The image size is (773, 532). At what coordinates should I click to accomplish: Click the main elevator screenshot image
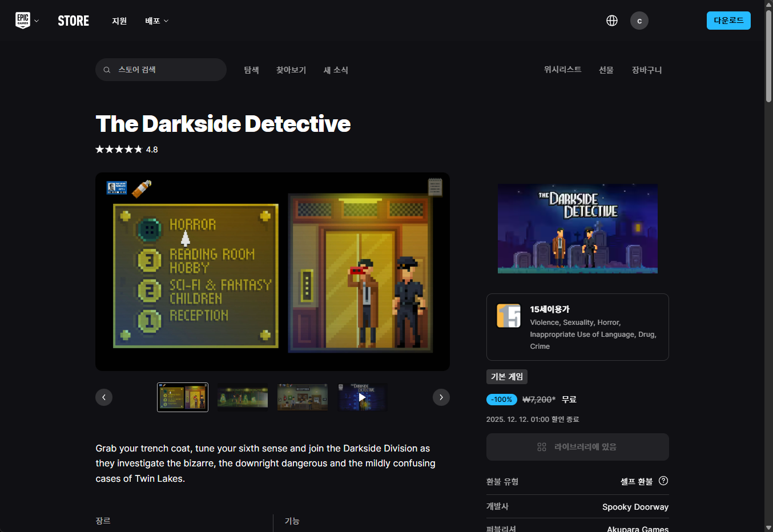272,272
